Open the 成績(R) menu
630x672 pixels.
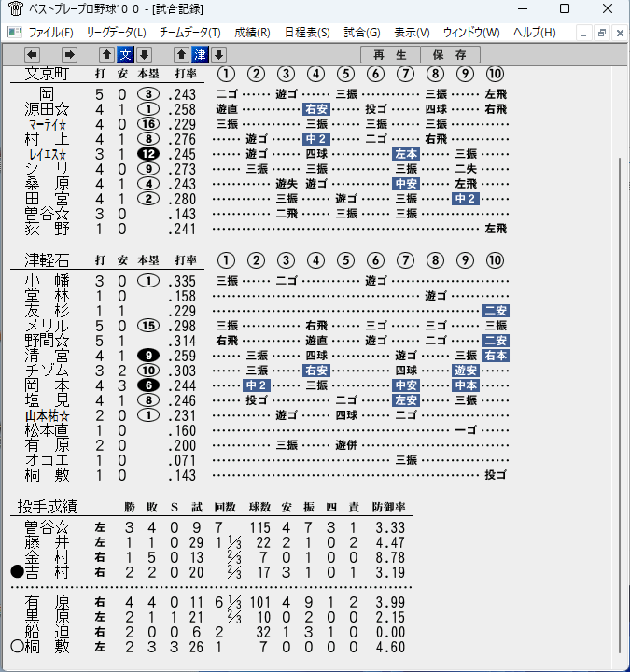[x=252, y=33]
